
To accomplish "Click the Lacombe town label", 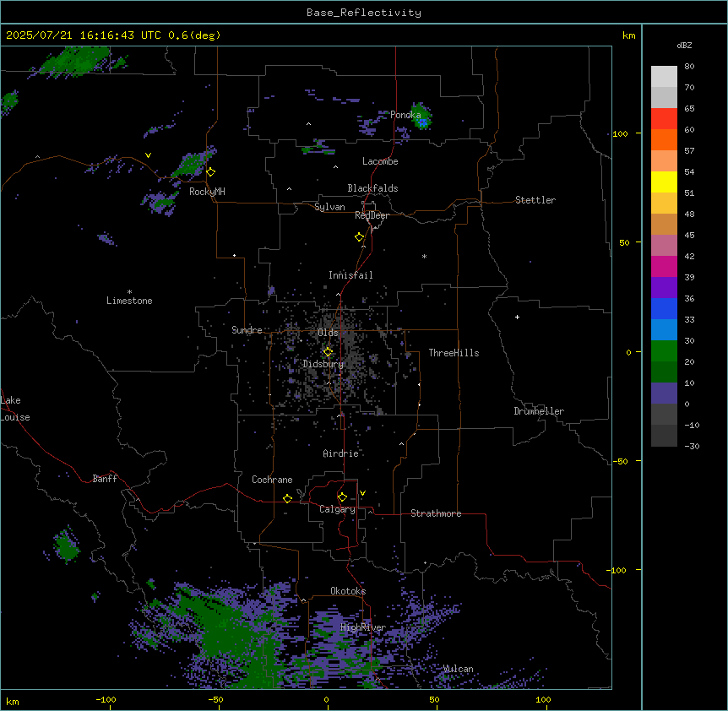I will [x=380, y=161].
